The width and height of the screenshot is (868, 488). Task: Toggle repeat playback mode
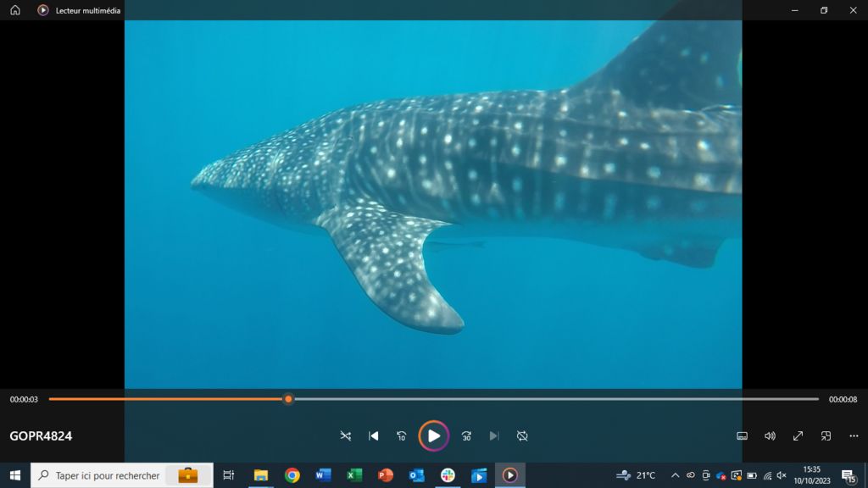pos(522,435)
